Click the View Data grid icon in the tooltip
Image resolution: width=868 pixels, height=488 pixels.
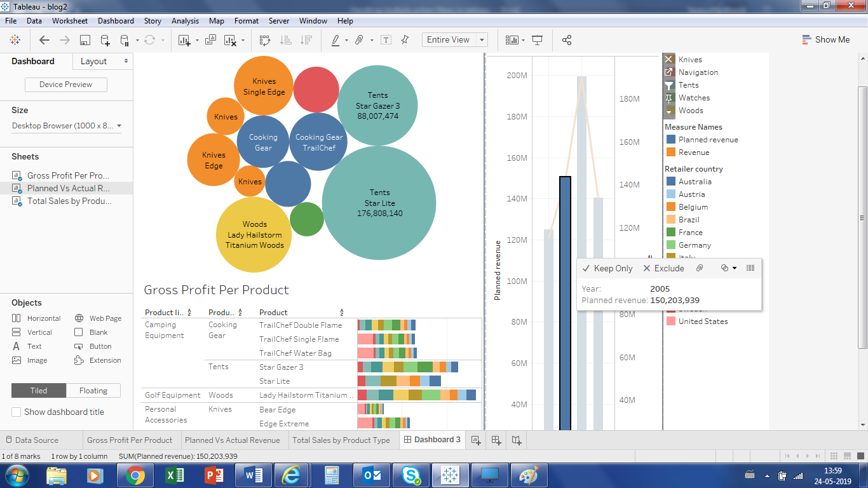750,268
